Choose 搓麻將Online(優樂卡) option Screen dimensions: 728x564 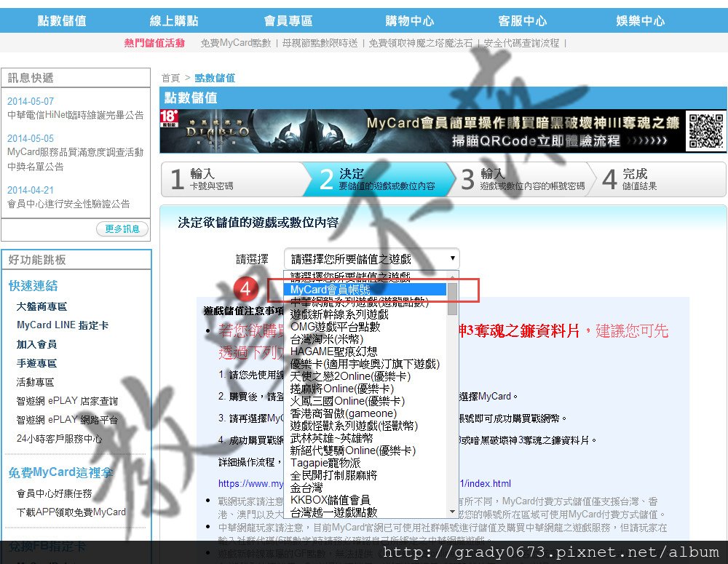(x=365, y=389)
